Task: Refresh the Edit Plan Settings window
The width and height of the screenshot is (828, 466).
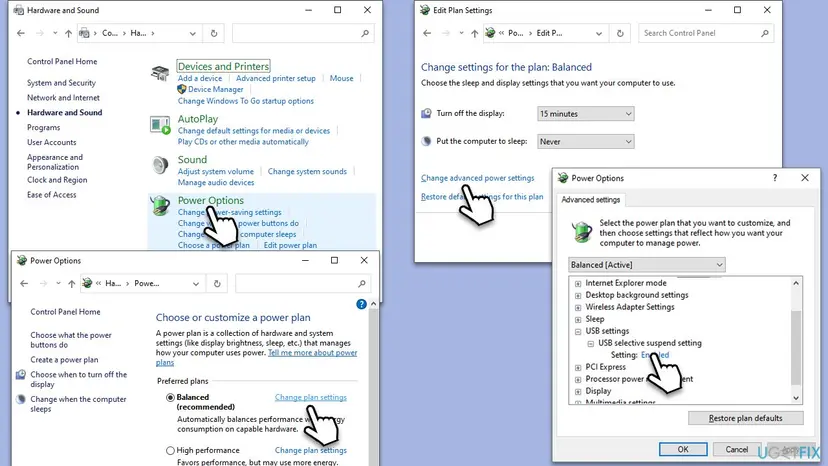Action: (x=620, y=33)
